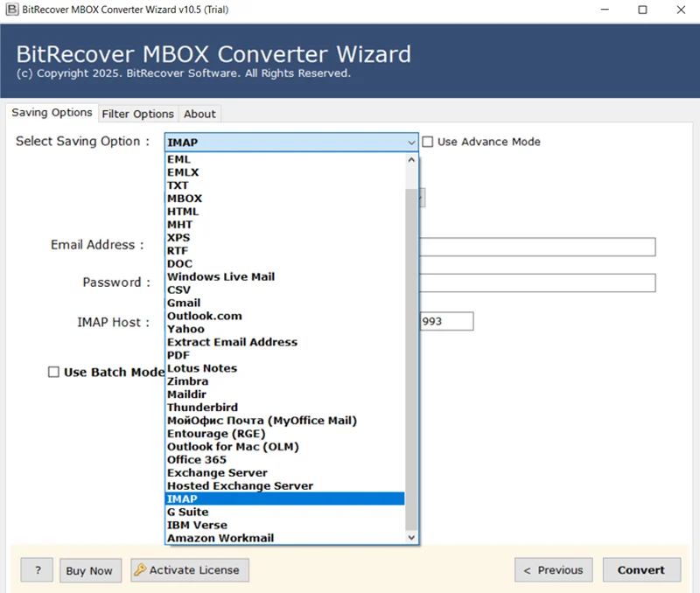Go back with the Previous button
This screenshot has height=593, width=700.
coord(553,570)
